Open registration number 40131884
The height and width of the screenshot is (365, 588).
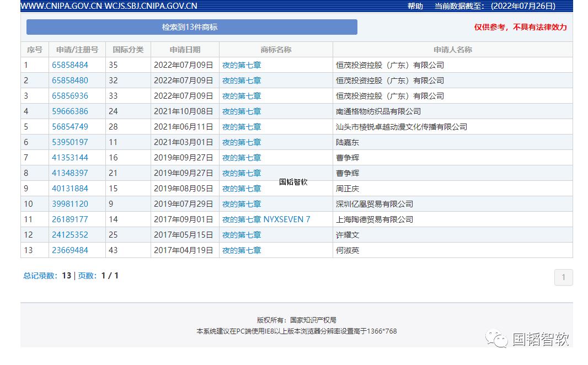pos(70,188)
